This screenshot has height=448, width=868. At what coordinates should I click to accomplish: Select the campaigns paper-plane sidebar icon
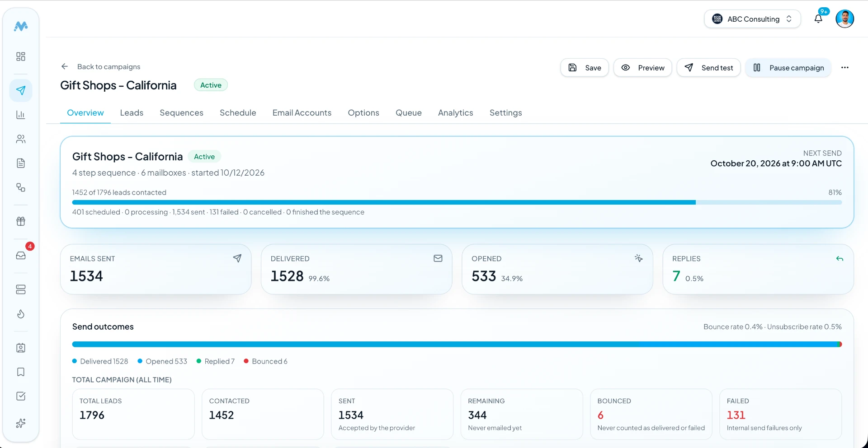[21, 90]
